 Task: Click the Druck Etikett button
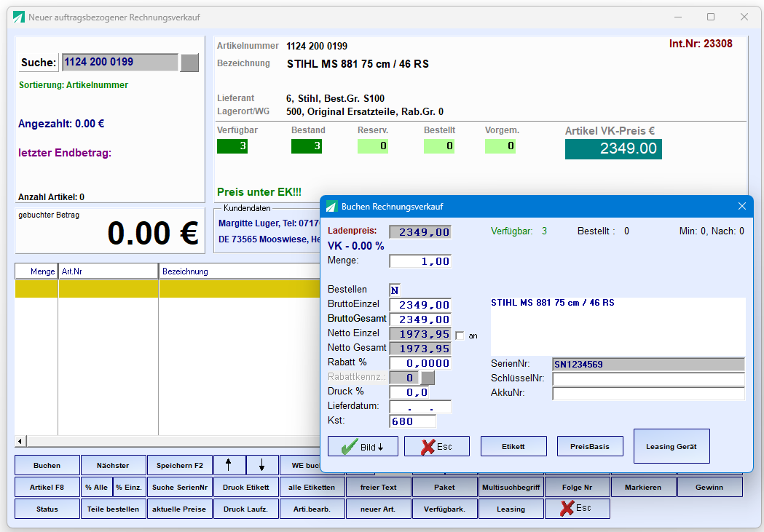coord(246,487)
